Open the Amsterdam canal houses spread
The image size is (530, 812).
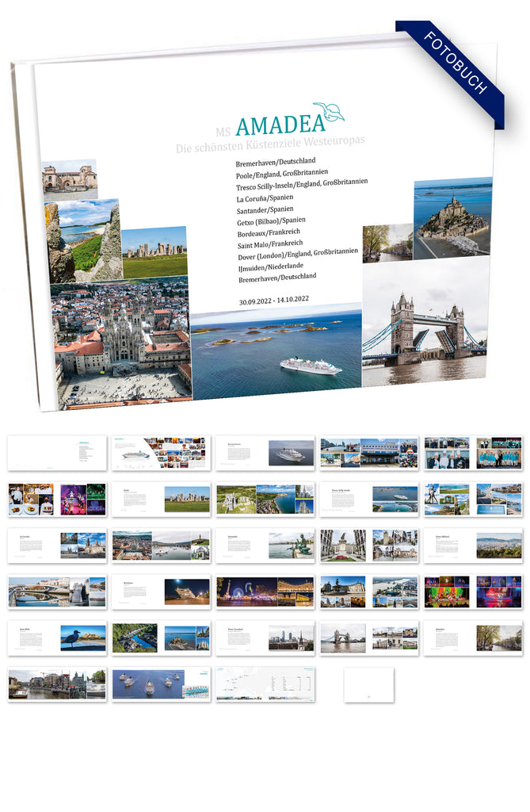point(58,684)
